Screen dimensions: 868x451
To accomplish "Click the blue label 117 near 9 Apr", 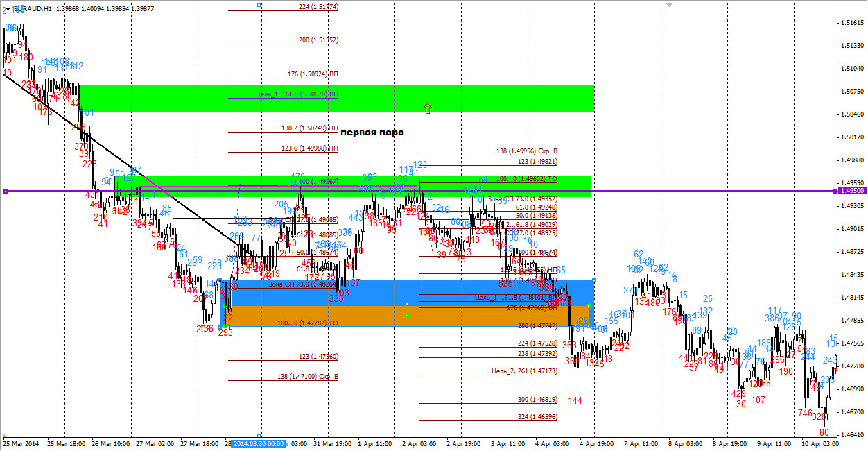I will point(775,310).
